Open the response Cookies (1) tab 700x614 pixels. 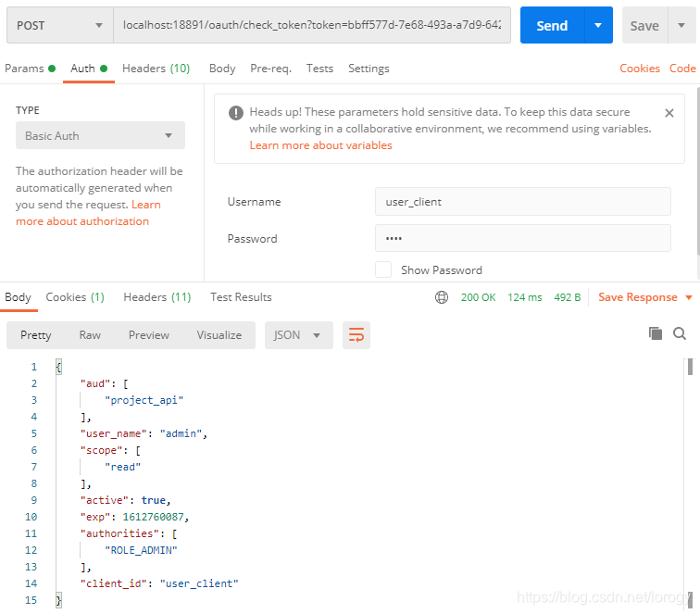click(75, 297)
